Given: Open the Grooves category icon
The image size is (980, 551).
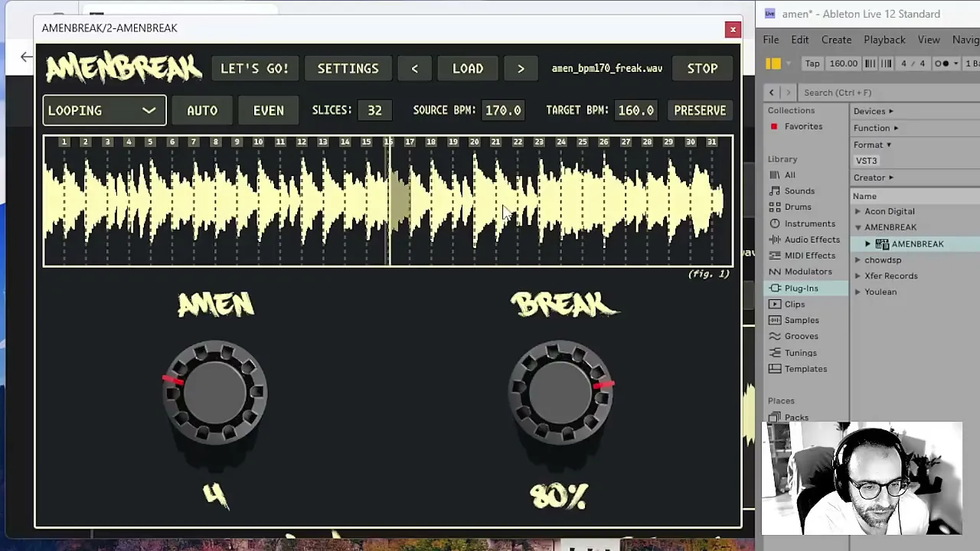Looking at the screenshot, I should tap(775, 337).
